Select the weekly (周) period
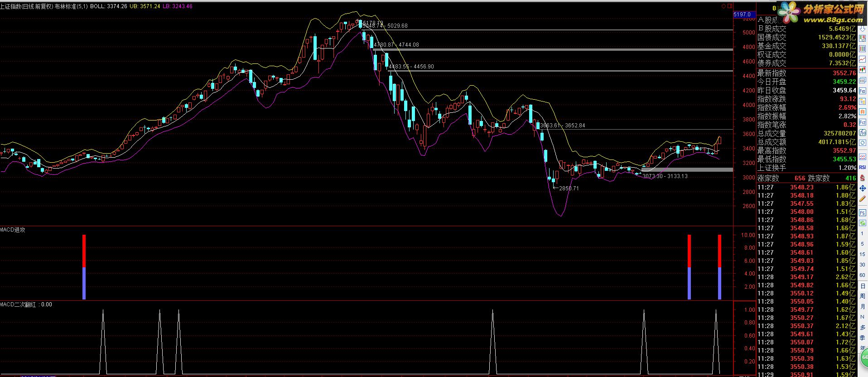The image size is (868, 377). pos(863,296)
